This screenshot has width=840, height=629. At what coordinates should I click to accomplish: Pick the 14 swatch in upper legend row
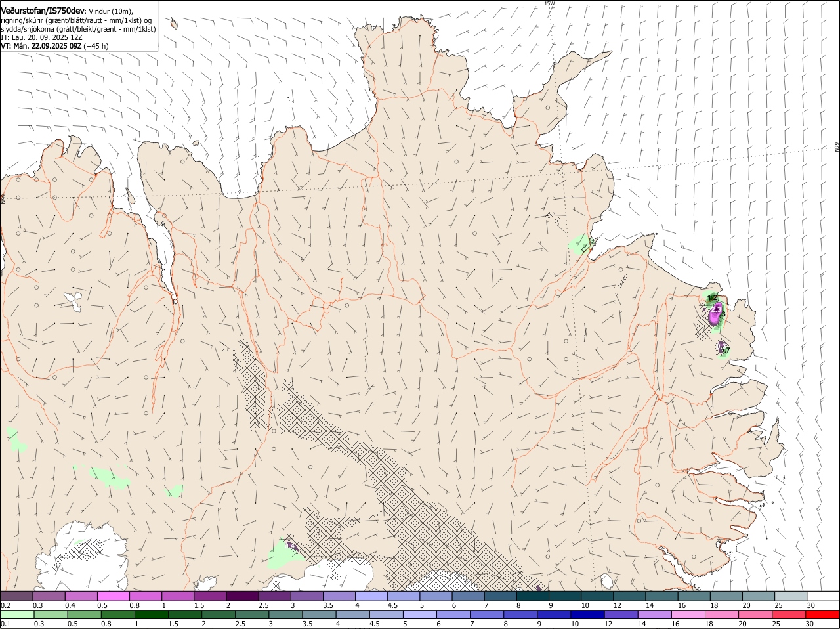662,596
